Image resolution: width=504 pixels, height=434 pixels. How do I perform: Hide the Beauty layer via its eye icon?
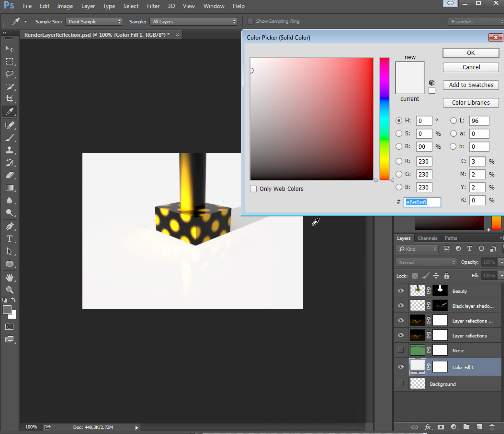coord(401,291)
